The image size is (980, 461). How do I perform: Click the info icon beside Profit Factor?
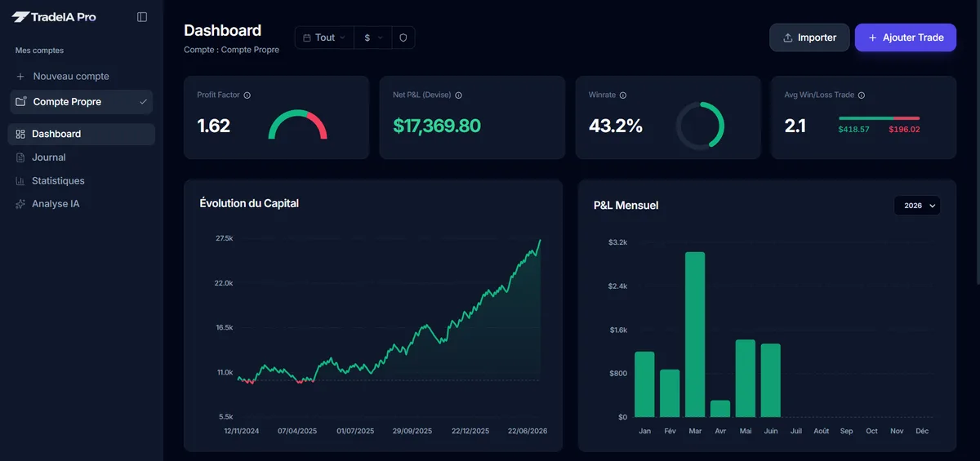coord(247,95)
